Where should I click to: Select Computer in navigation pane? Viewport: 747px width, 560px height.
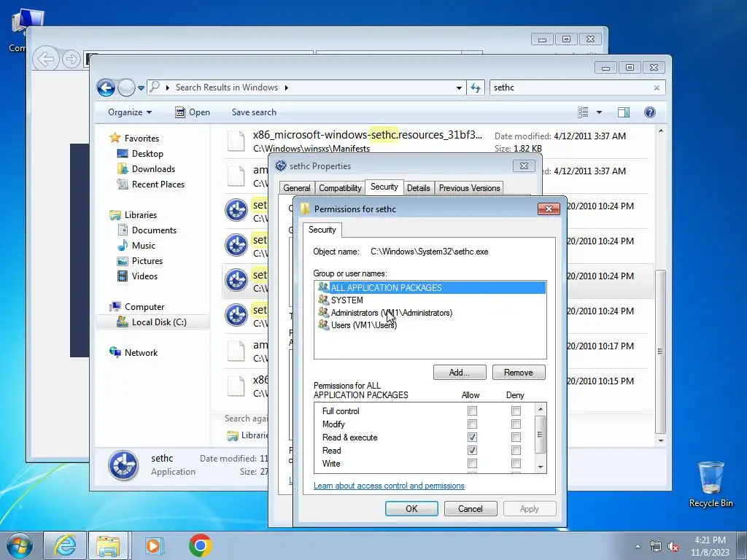pos(136,307)
